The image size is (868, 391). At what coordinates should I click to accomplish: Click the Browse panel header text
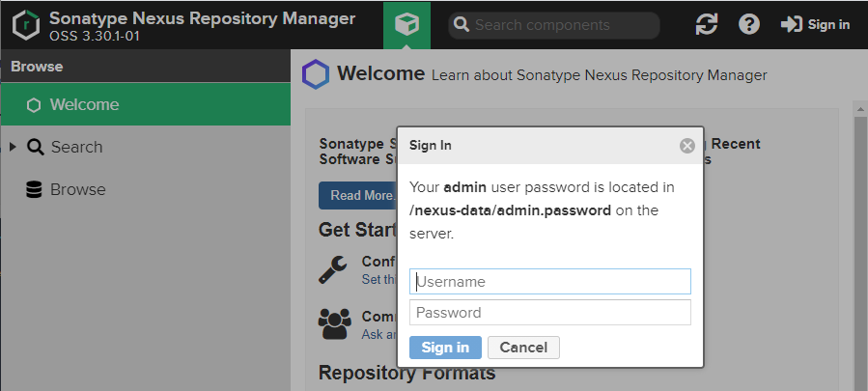point(37,67)
